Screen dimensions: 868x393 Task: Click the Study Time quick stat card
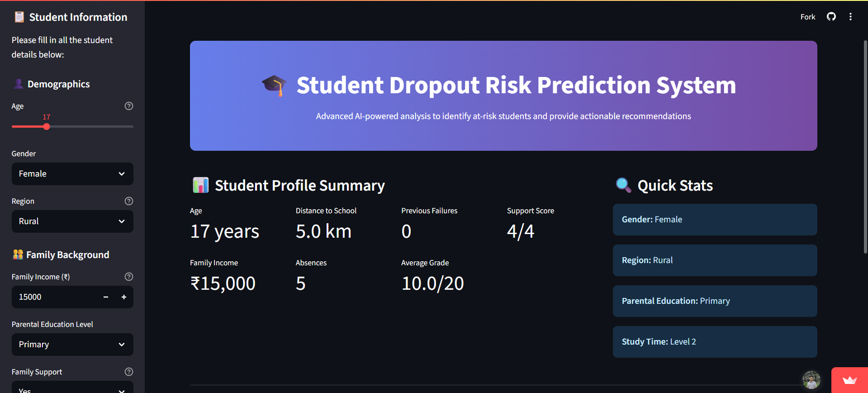[x=715, y=342]
